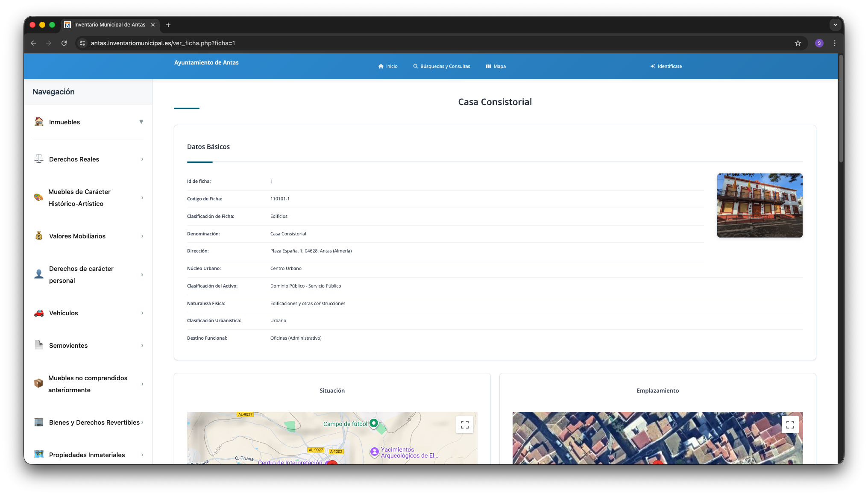Select the car icon for Vehículos

pyautogui.click(x=39, y=313)
